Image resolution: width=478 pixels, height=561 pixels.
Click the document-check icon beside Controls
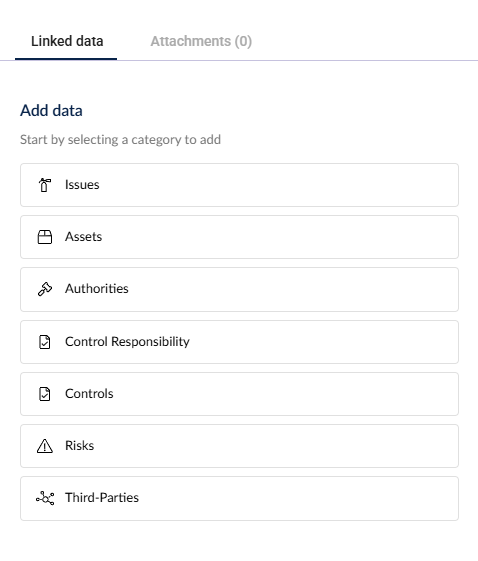(45, 394)
